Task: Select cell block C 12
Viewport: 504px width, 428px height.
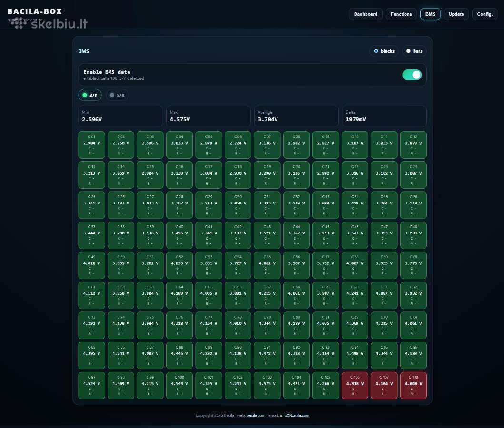Action: [x=414, y=145]
